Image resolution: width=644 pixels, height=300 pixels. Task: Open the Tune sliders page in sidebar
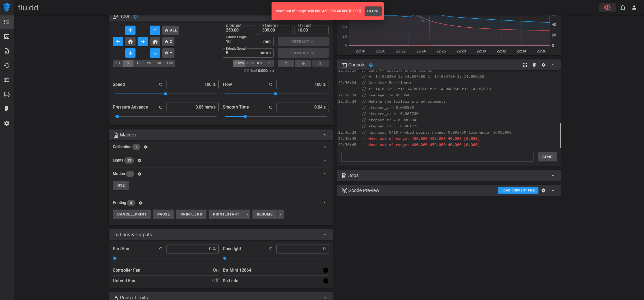7,80
